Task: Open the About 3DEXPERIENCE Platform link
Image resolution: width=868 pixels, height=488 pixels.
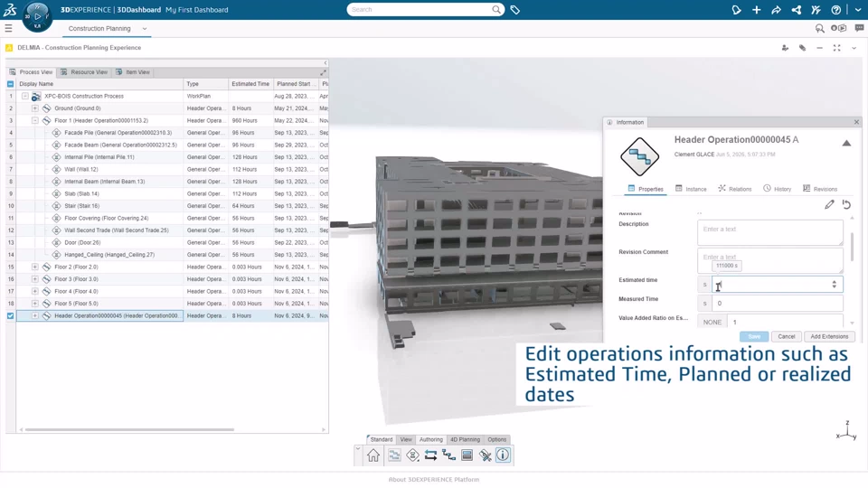Action: tap(433, 480)
